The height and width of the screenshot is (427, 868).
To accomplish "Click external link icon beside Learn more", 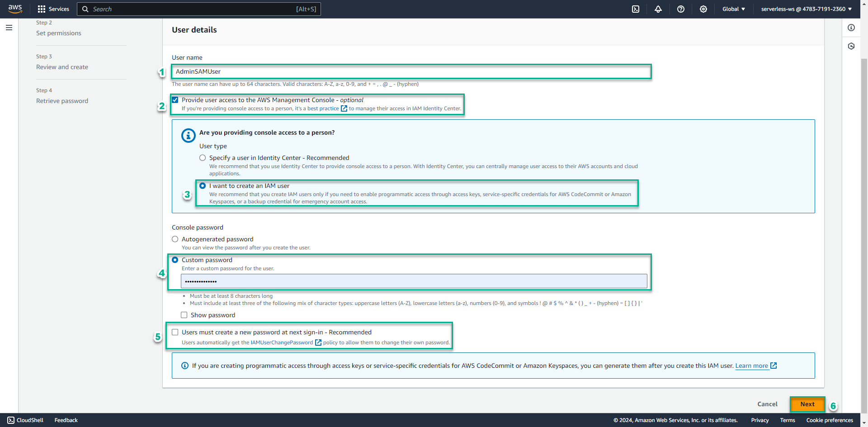I will click(774, 366).
